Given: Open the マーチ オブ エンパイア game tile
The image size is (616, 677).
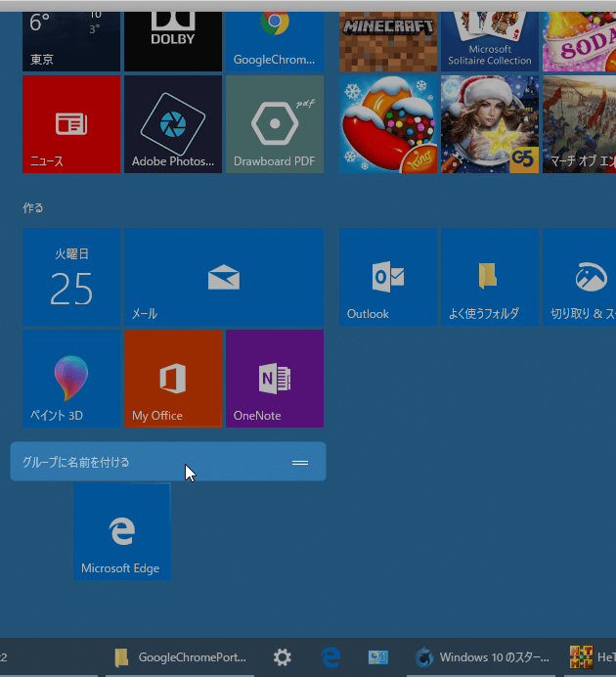Looking at the screenshot, I should point(579,124).
